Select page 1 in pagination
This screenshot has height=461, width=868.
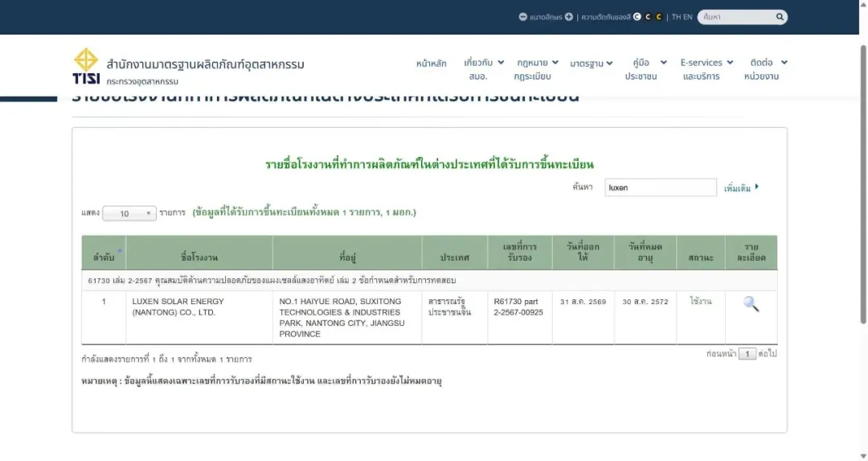click(747, 353)
